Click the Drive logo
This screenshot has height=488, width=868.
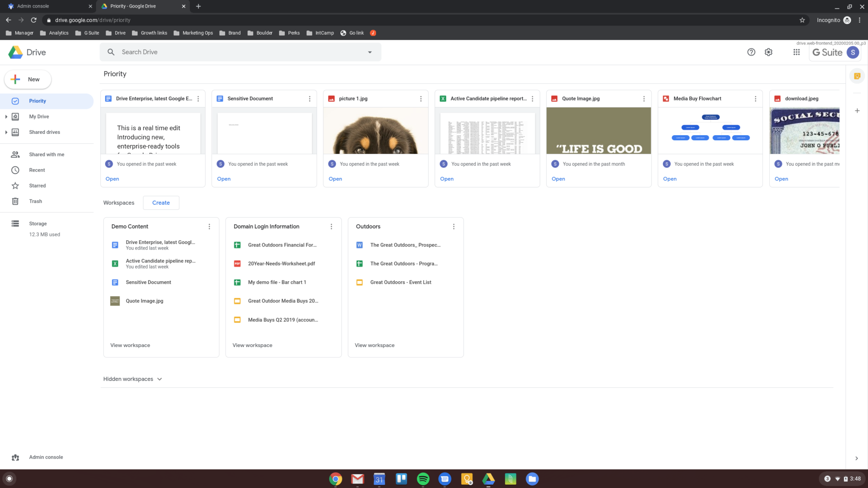(x=27, y=52)
